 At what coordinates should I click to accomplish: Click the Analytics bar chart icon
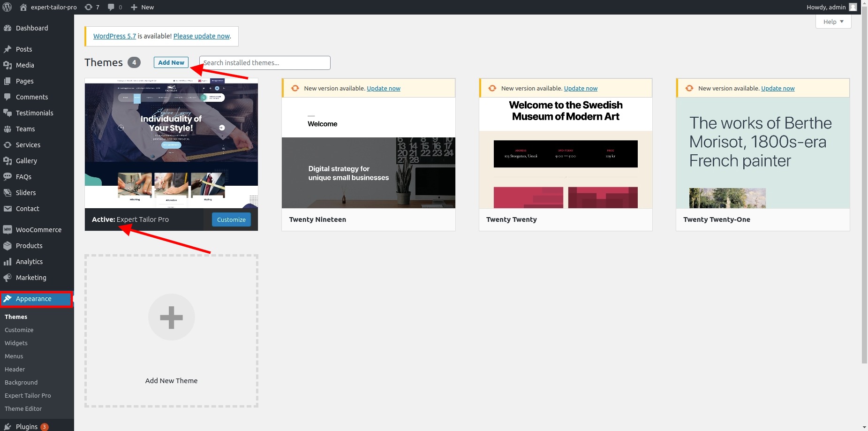8,262
